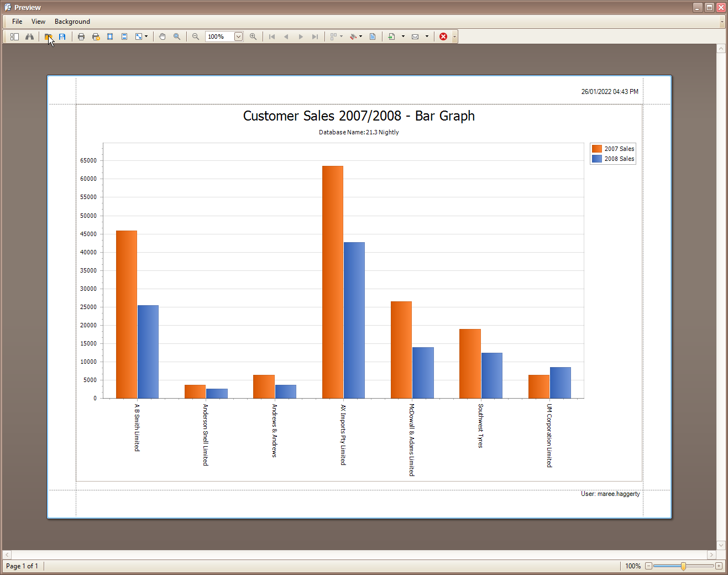This screenshot has height=575, width=728.
Task: Click the "26/01/2022 04:43 PM" timestamp
Action: (x=610, y=92)
